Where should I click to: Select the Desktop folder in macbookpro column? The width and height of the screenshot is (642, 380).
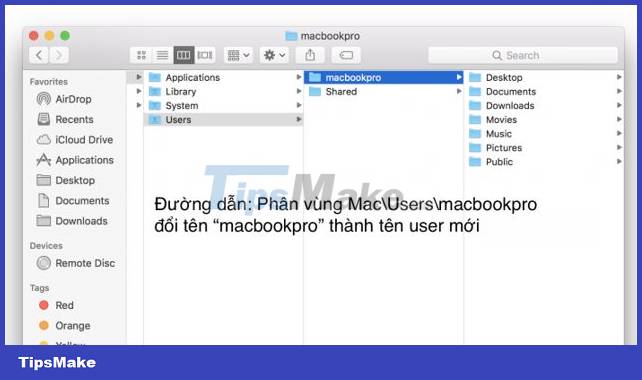545,77
